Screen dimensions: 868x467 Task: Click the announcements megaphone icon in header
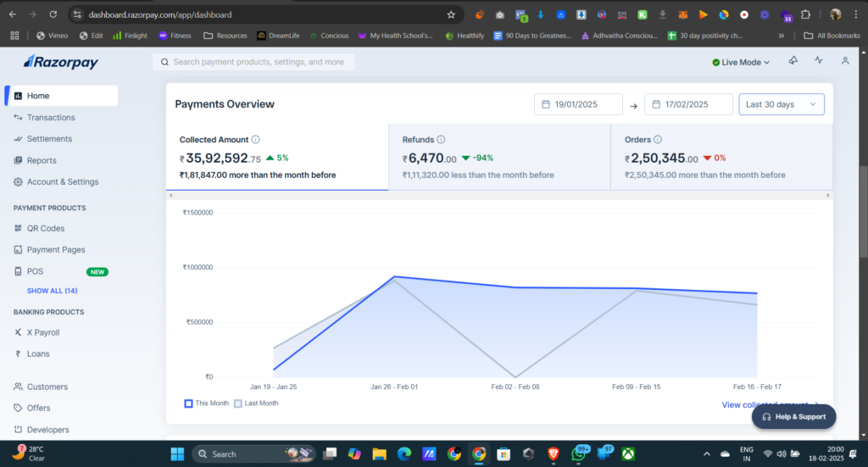tap(793, 61)
